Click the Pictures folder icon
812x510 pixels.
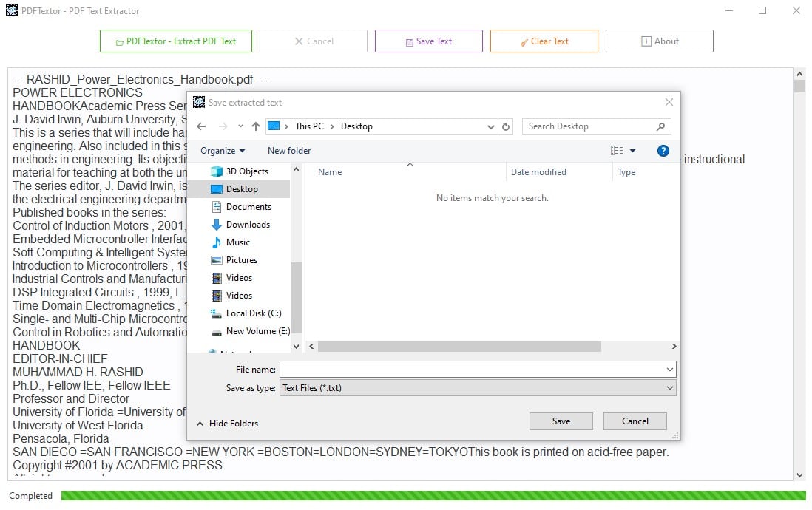217,260
